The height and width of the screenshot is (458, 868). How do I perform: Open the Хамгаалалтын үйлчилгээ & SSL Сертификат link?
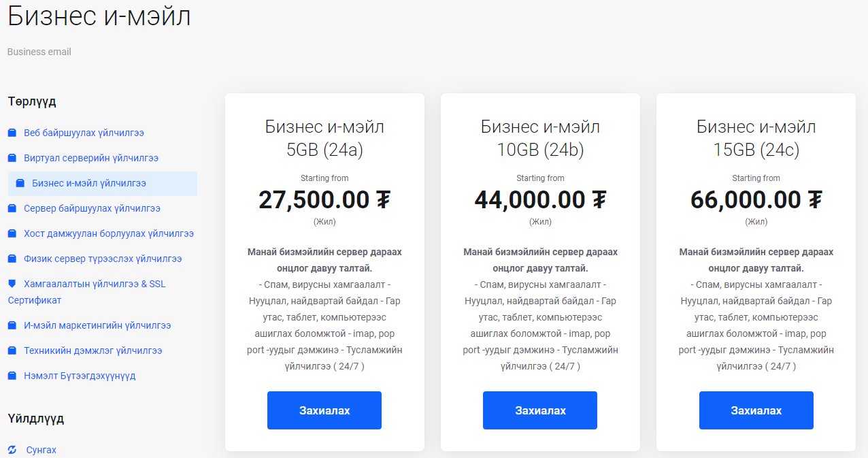pos(87,292)
